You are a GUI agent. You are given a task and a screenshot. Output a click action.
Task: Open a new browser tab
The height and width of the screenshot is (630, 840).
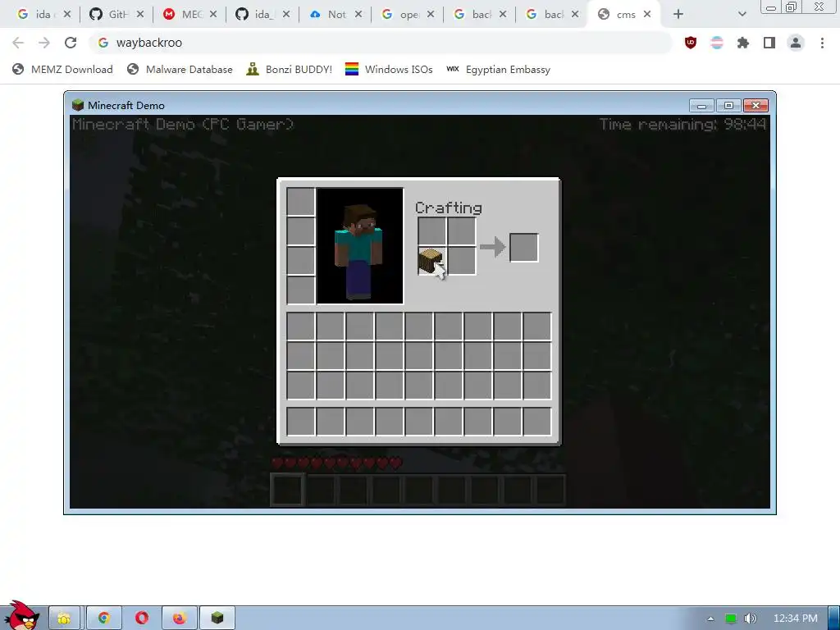678,15
